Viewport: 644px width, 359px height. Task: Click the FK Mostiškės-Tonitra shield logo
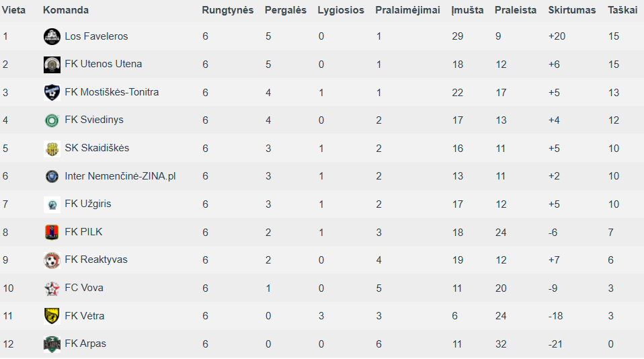pyautogui.click(x=52, y=92)
